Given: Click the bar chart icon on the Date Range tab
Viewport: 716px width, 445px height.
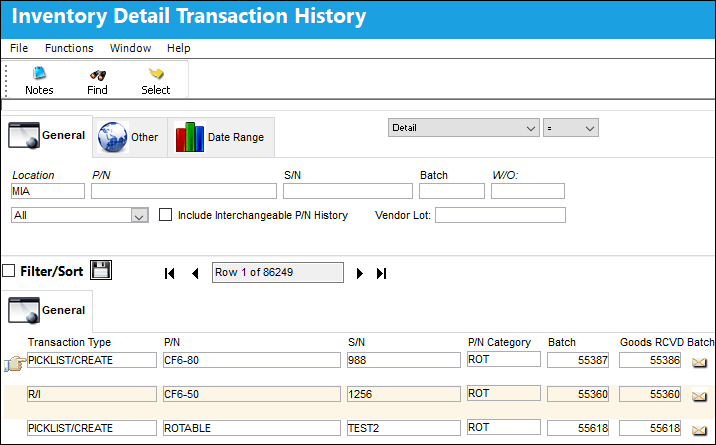Looking at the screenshot, I should pos(190,137).
